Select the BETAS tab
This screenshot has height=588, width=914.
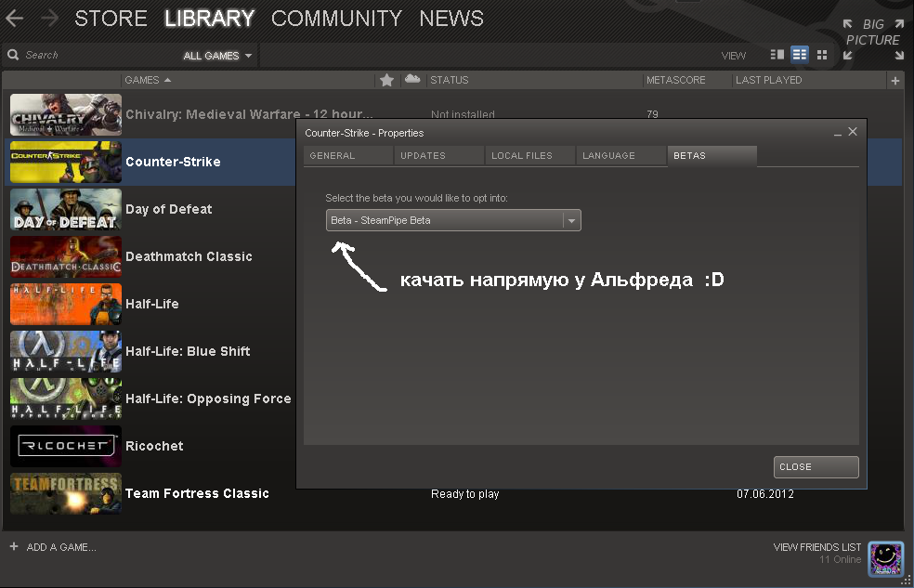[x=712, y=156]
